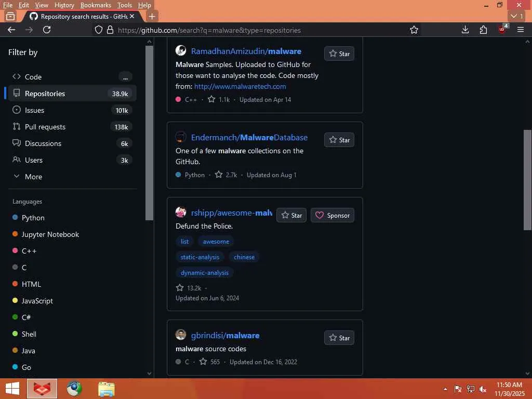Open Endermanch user avatar
Screen dimensions: 532x399
click(x=180, y=137)
